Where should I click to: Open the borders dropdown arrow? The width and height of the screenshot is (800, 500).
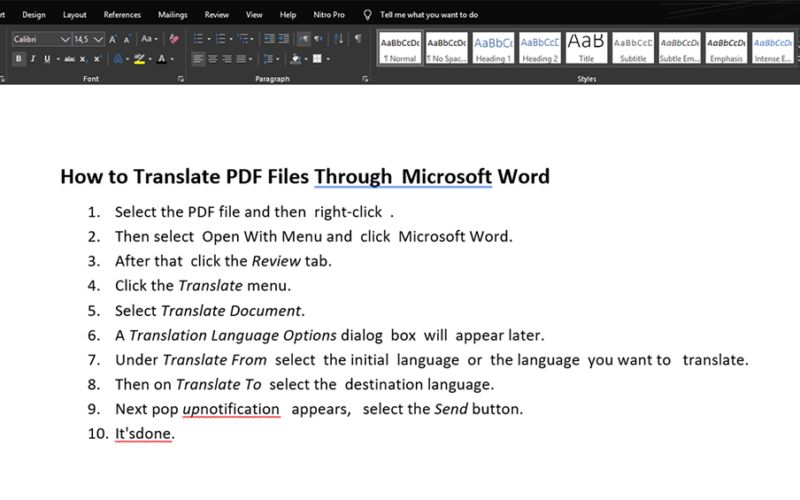[x=328, y=59]
